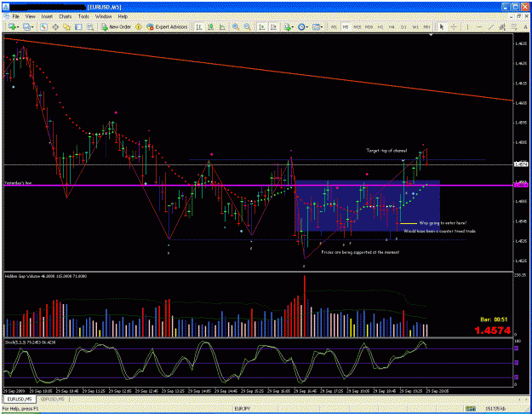Select the H1 timeframe
The width and height of the screenshot is (532, 414).
pos(380,26)
